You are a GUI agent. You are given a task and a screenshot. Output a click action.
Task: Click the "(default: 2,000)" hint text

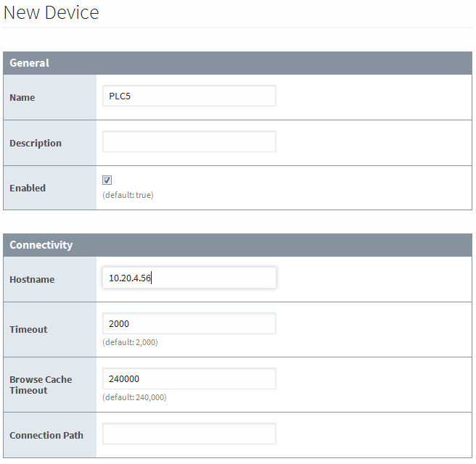pos(130,342)
